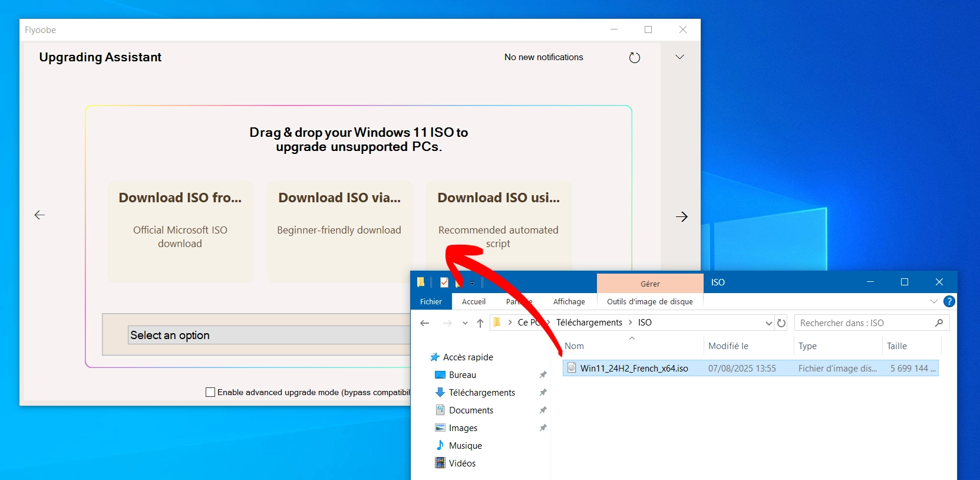Open recent locations dropdown in Explorer
Viewport: 980px width, 480px height.
pos(466,323)
